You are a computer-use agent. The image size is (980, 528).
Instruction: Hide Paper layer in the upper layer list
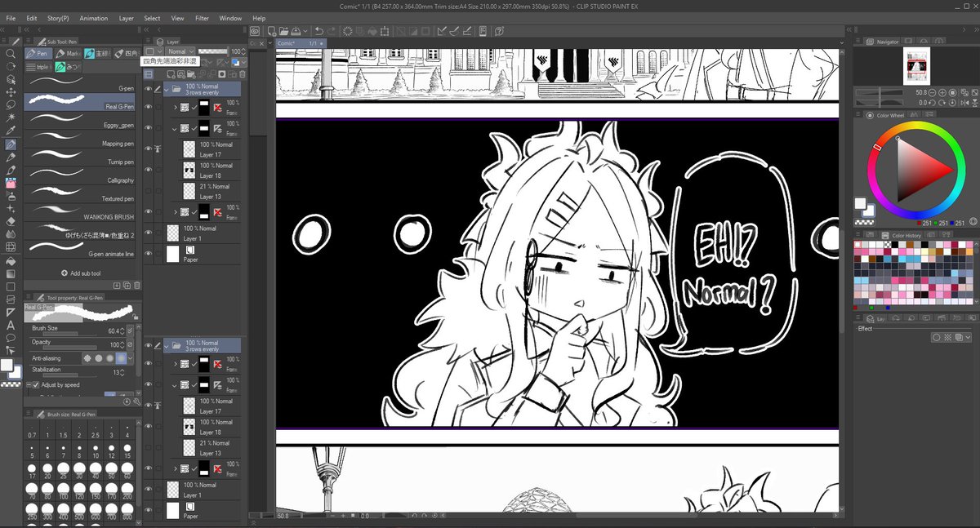click(x=149, y=254)
